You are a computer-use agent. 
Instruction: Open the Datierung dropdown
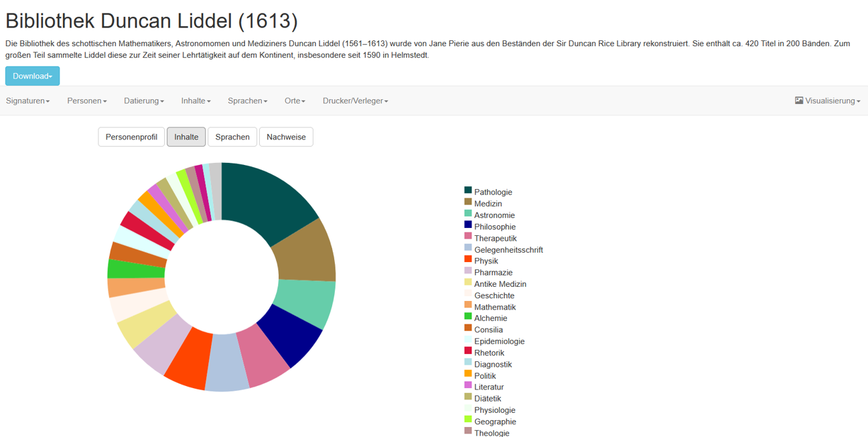(143, 101)
